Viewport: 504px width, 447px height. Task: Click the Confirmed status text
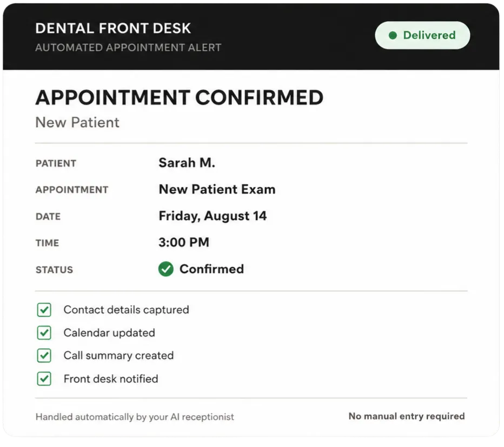click(x=211, y=269)
